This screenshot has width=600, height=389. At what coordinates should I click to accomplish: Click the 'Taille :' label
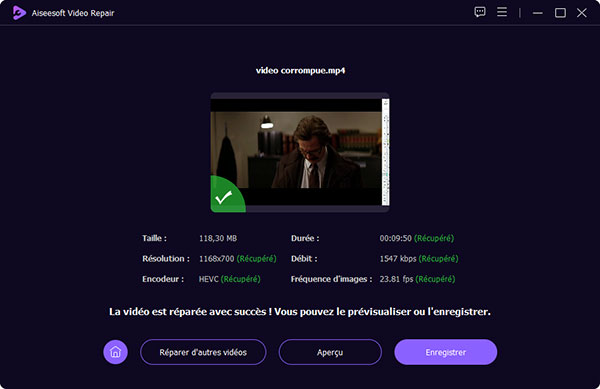click(154, 238)
